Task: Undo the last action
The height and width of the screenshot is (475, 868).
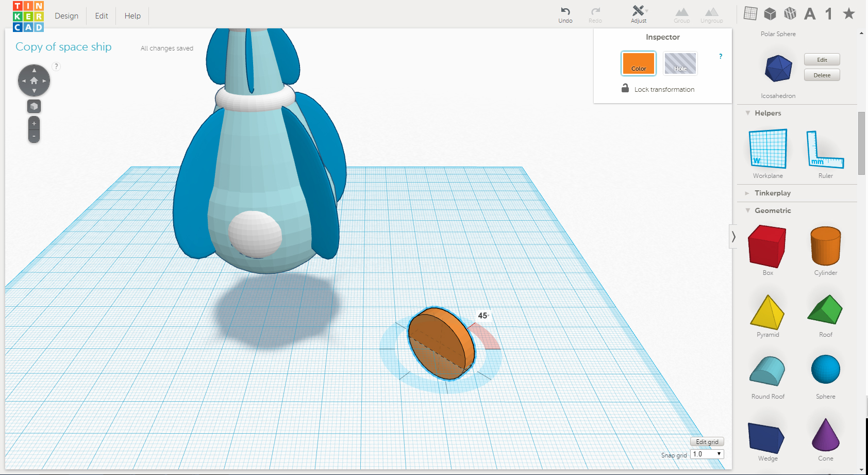Action: click(x=565, y=14)
